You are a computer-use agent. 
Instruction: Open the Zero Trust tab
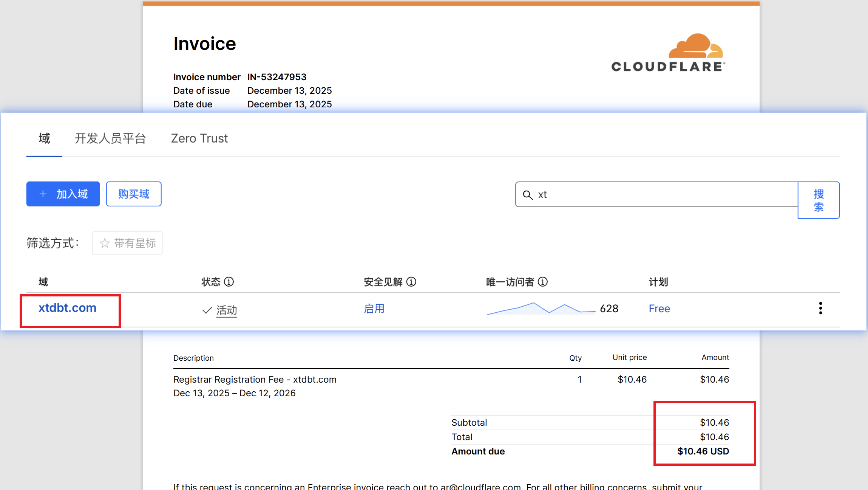[x=199, y=138]
